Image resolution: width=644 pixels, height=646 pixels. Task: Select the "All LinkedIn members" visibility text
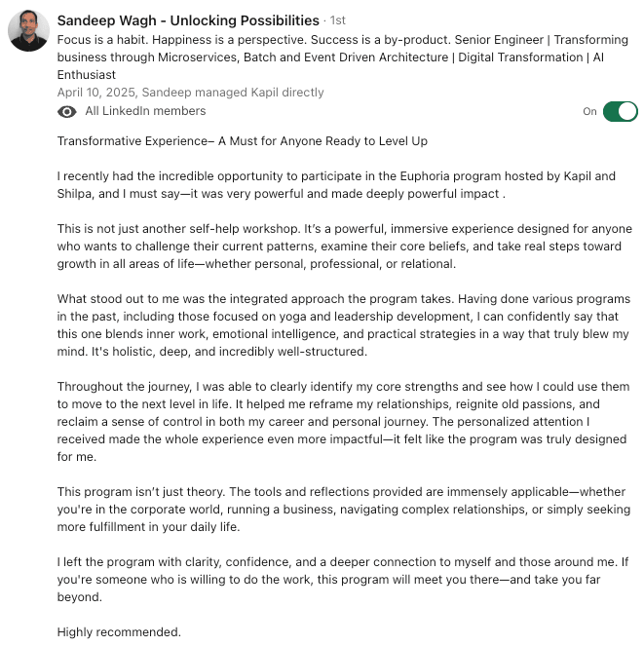(x=145, y=112)
